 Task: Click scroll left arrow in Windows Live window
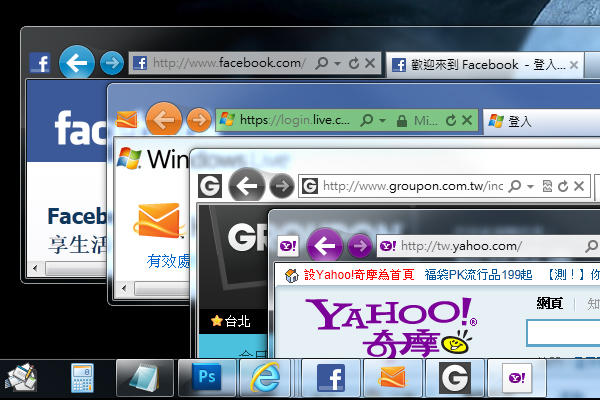pyautogui.click(x=124, y=288)
